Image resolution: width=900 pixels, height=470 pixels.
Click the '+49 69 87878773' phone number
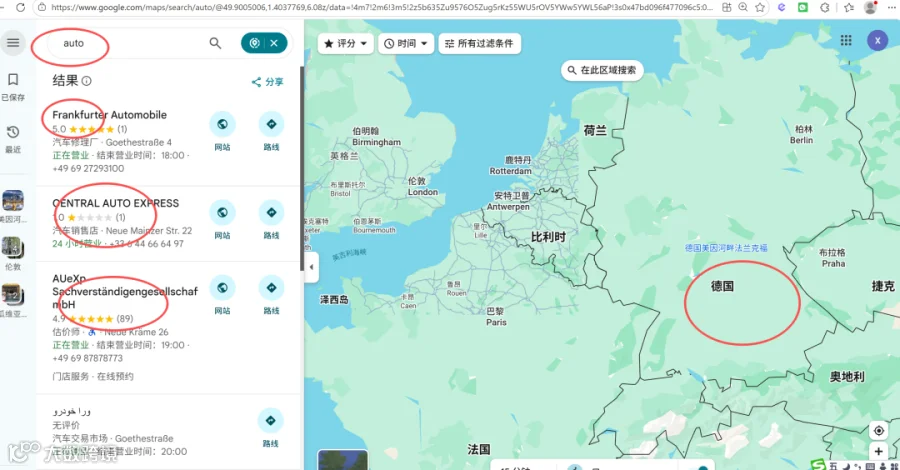(x=88, y=358)
